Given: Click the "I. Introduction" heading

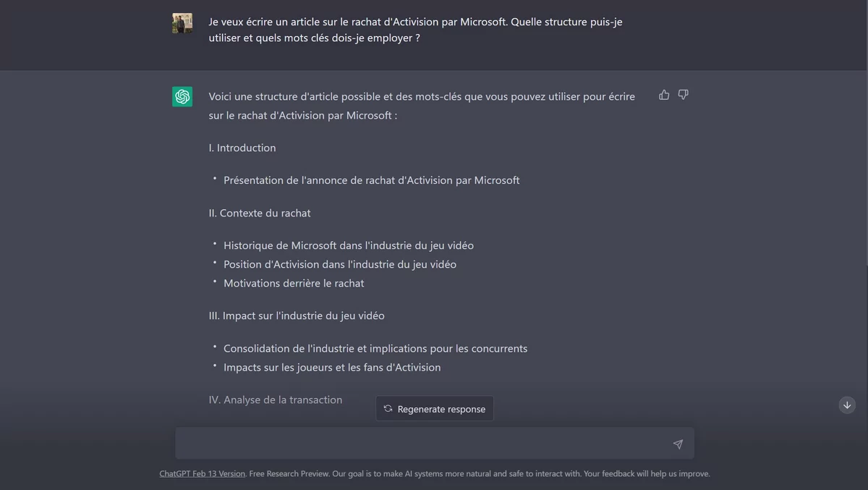Looking at the screenshot, I should pyautogui.click(x=242, y=148).
